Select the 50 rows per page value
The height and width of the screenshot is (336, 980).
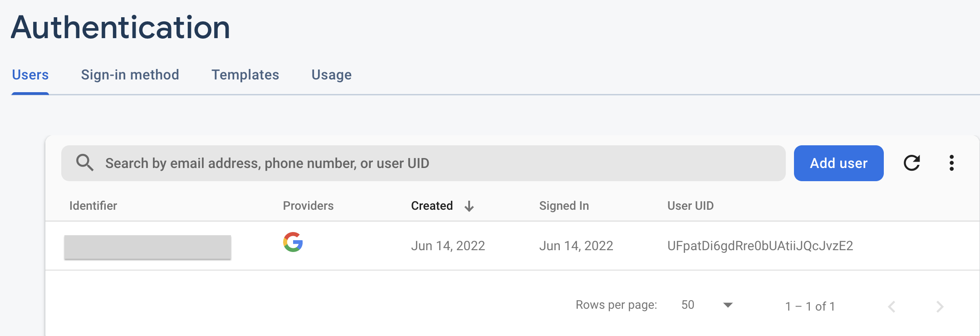(688, 305)
